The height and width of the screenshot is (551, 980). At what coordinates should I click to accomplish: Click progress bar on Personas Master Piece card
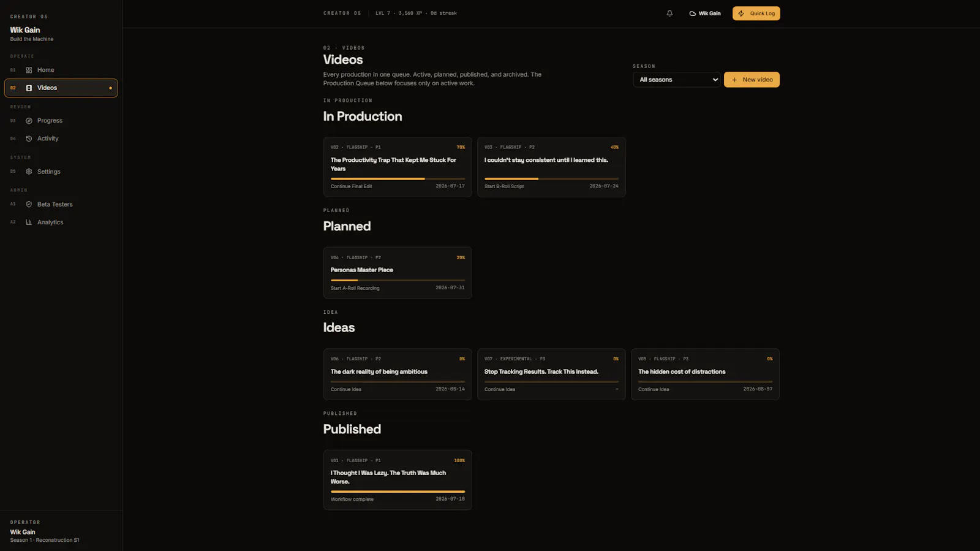click(398, 280)
